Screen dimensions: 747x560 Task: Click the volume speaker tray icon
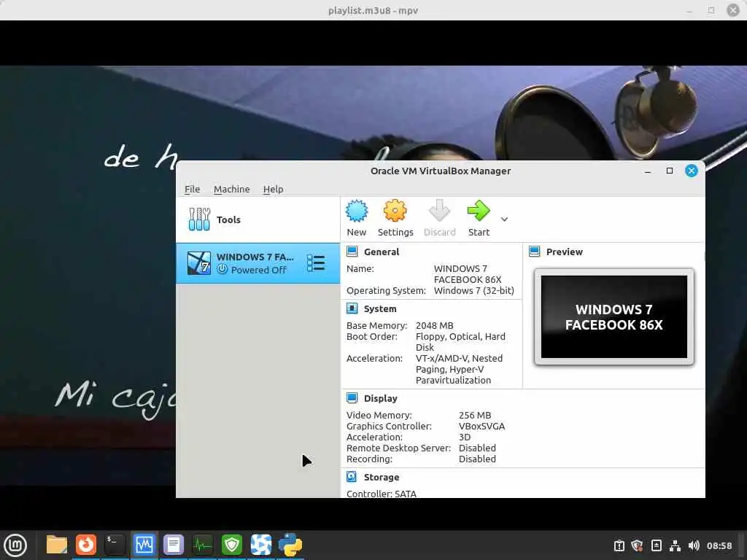coord(694,545)
